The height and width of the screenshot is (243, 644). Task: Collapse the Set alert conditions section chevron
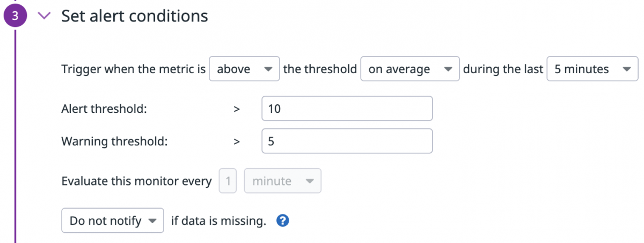(x=45, y=16)
